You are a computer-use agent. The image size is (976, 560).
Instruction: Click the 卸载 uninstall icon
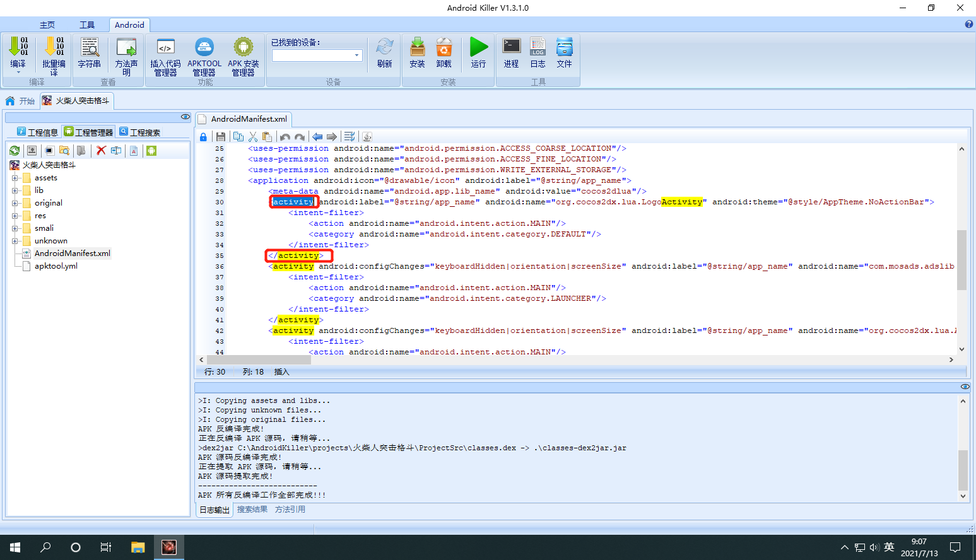click(444, 53)
